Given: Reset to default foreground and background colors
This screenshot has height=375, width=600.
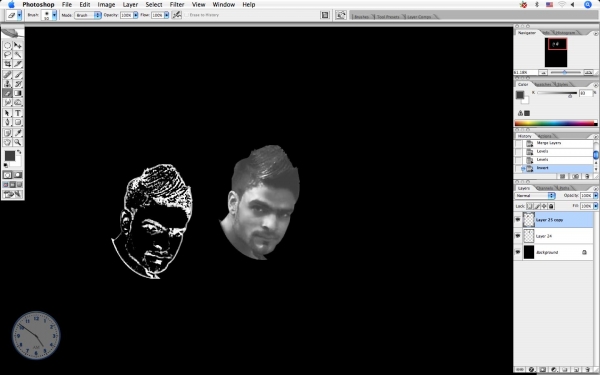Looking at the screenshot, I should click(5, 166).
